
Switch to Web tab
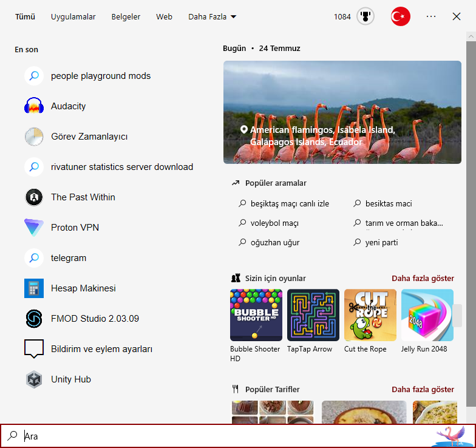point(164,17)
